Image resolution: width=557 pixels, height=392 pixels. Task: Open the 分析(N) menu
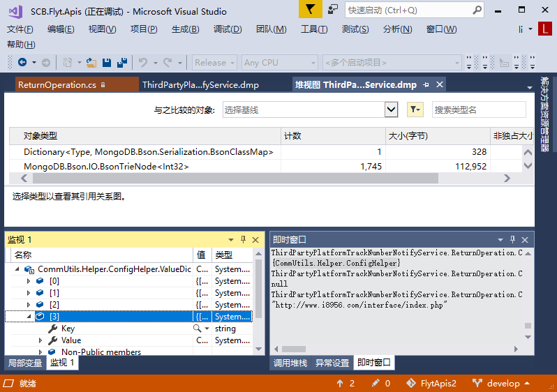pos(397,29)
